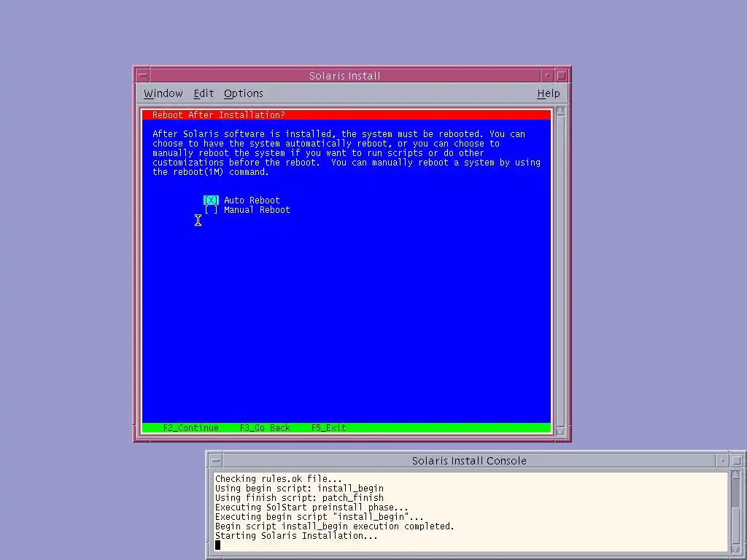Minimize the Solaris Install Console window
The width and height of the screenshot is (747, 560).
tap(722, 461)
